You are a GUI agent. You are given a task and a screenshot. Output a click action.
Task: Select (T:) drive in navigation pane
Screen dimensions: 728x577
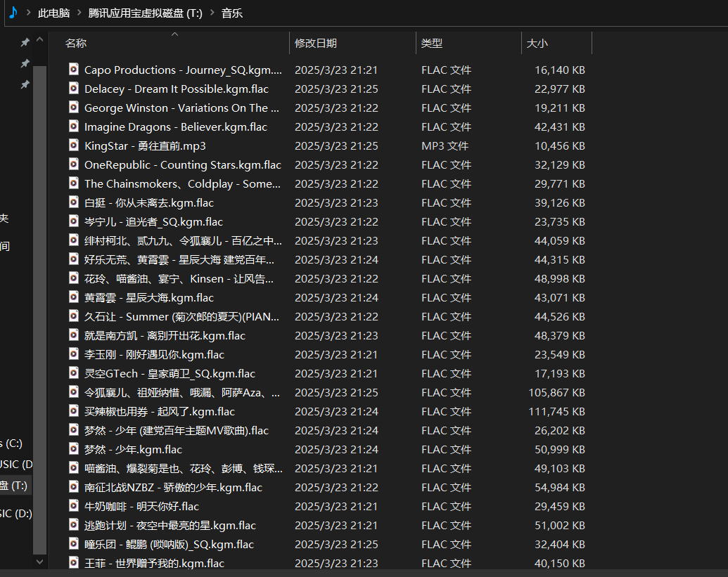[14, 486]
